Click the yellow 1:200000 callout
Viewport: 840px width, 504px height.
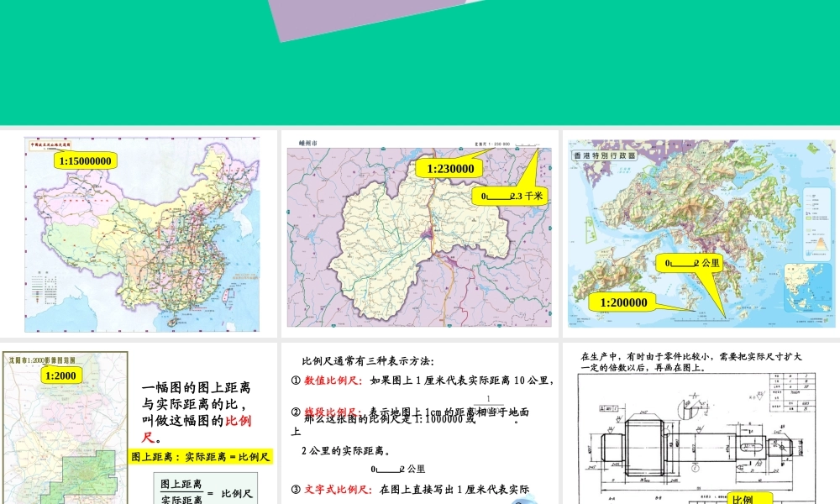click(x=623, y=302)
